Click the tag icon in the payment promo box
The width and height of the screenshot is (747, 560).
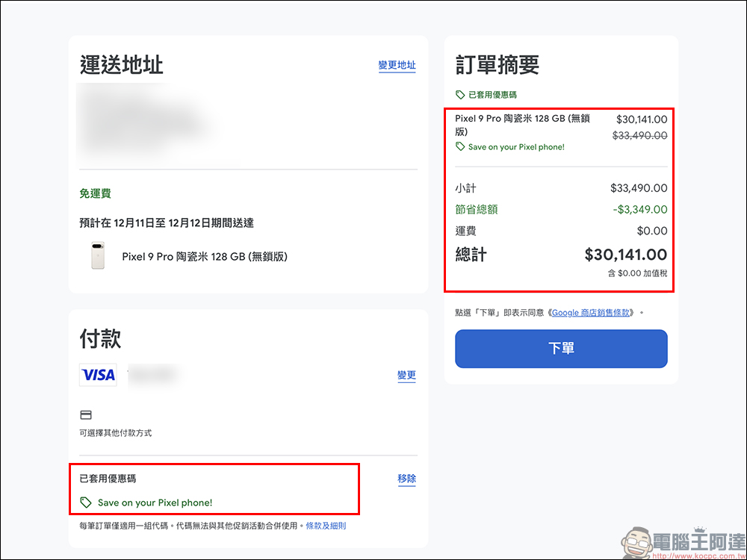(86, 503)
